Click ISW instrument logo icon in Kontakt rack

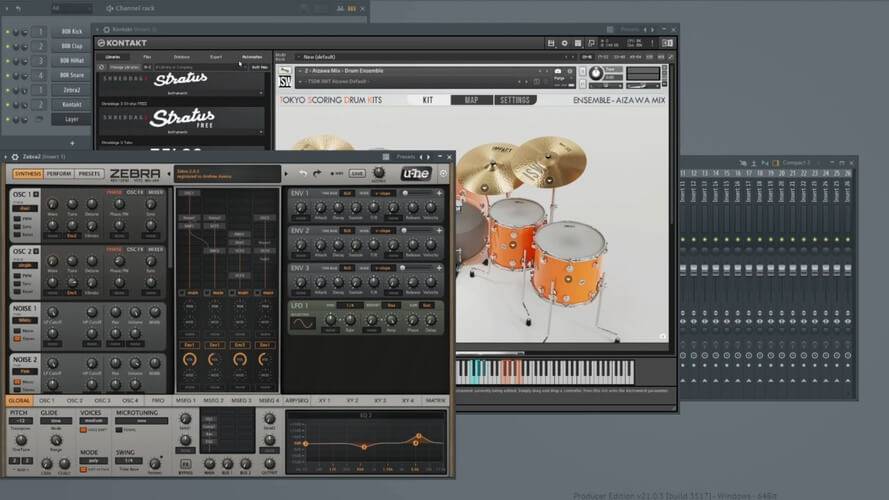[285, 82]
